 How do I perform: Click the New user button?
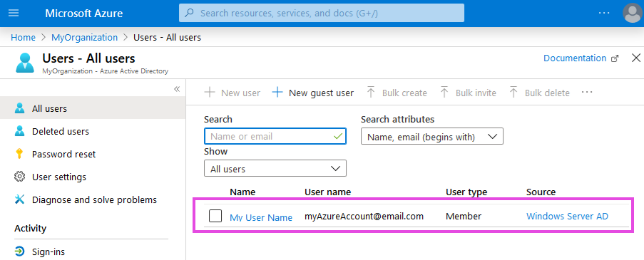[x=232, y=93]
